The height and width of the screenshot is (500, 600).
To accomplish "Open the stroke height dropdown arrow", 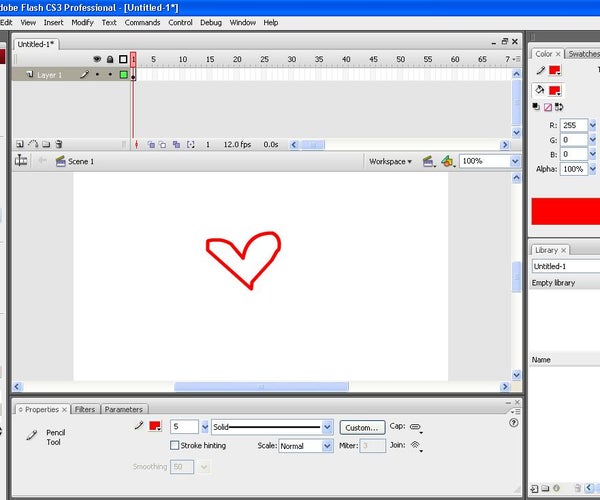I will [x=205, y=427].
